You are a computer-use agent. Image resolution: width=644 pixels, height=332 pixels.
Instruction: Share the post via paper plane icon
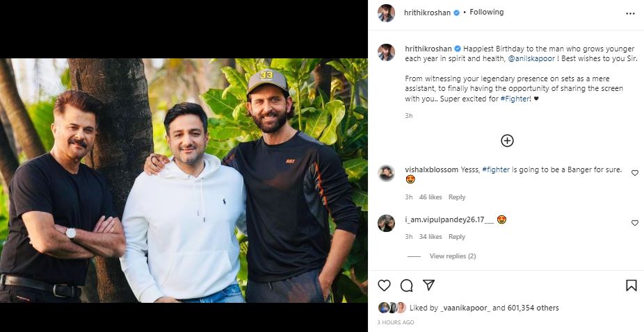[x=429, y=285]
